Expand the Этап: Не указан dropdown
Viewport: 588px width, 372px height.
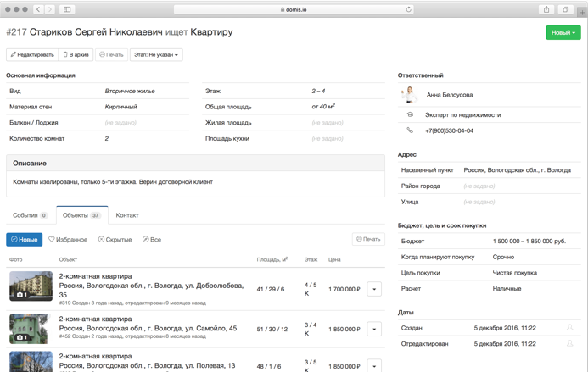(x=156, y=54)
